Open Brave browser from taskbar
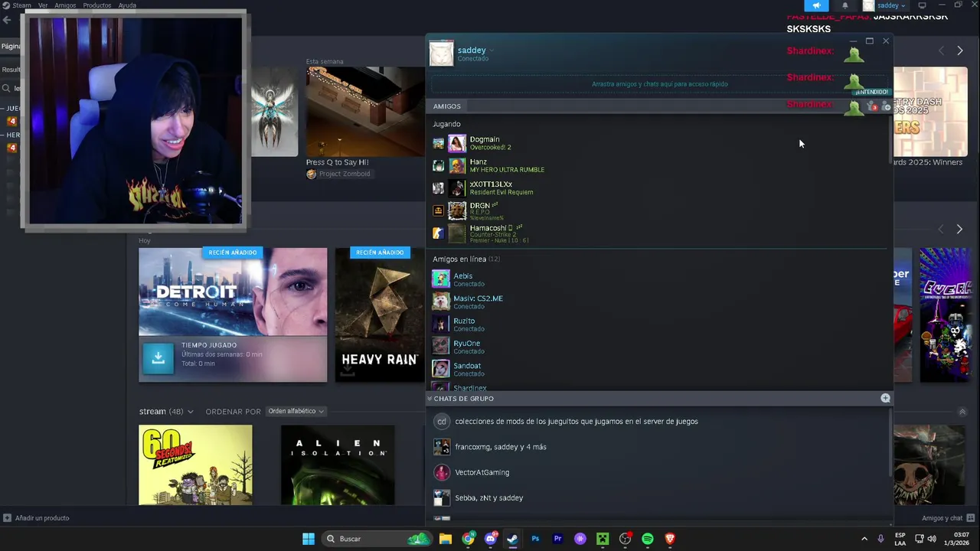This screenshot has width=980, height=551. [x=670, y=539]
